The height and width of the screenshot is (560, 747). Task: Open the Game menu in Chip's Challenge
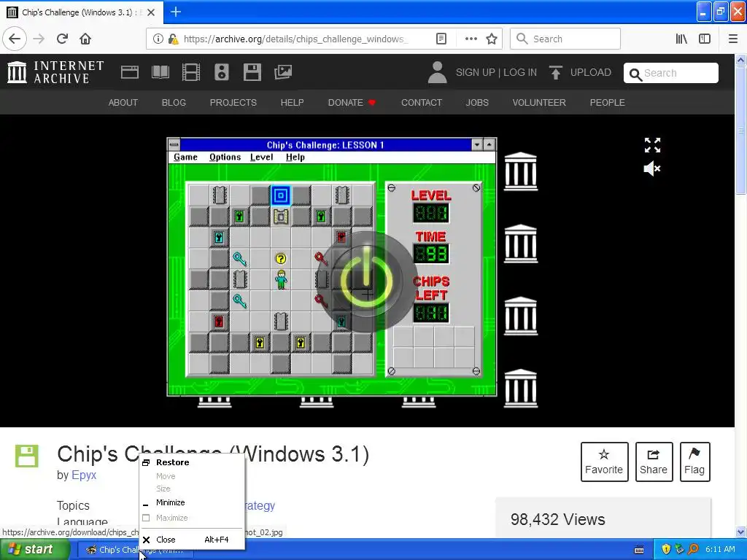185,157
